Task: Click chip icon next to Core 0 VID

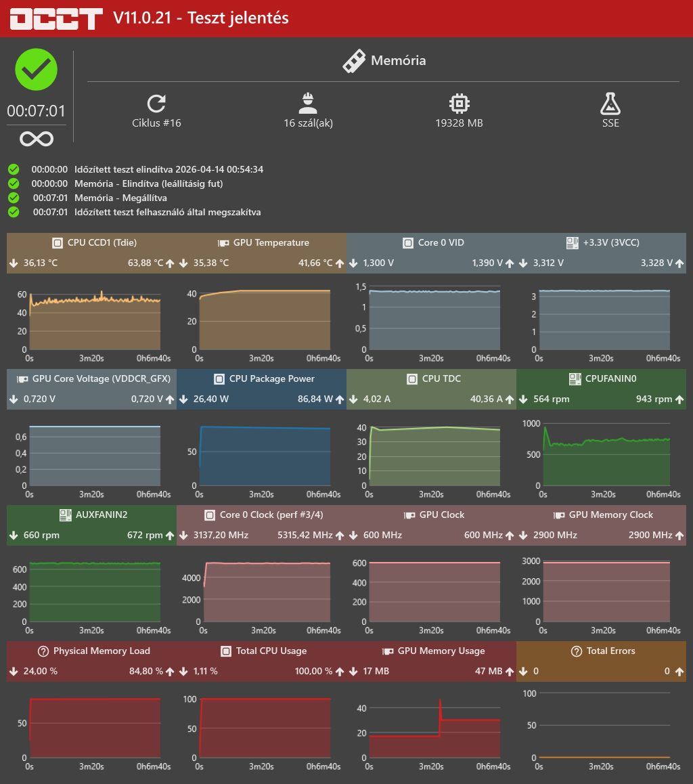Action: coord(408,243)
